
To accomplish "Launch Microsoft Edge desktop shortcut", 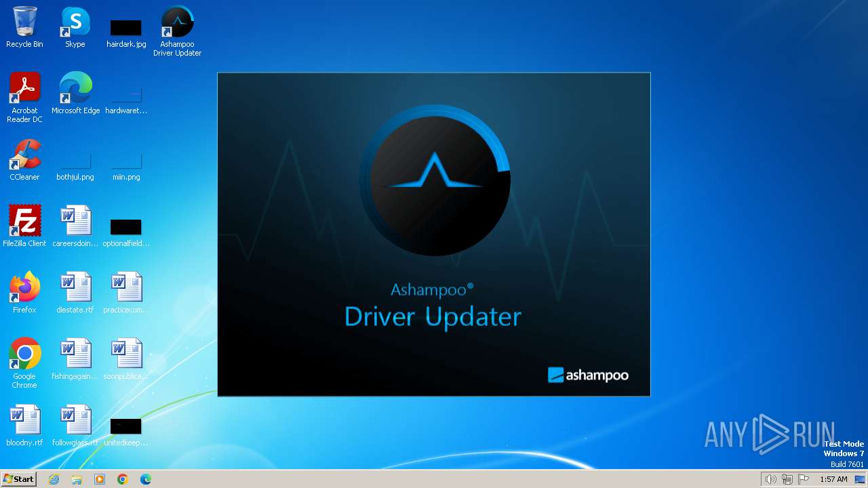I will click(75, 94).
